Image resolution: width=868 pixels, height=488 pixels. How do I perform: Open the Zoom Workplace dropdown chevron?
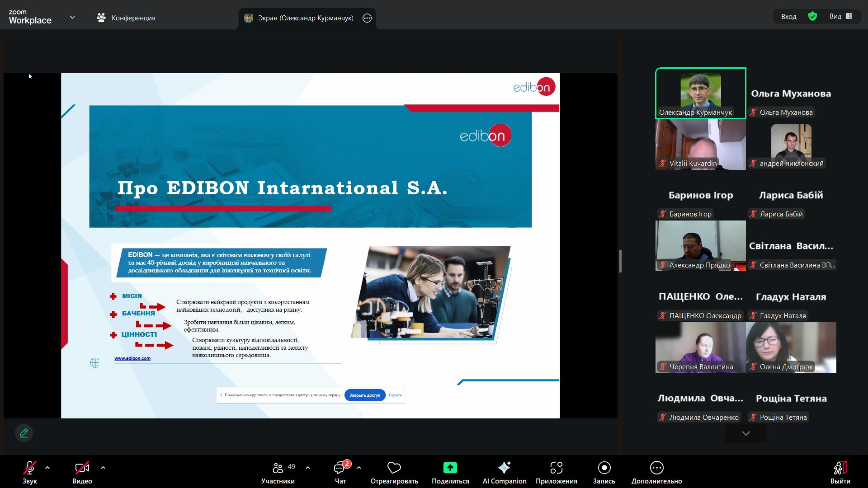click(x=72, y=18)
